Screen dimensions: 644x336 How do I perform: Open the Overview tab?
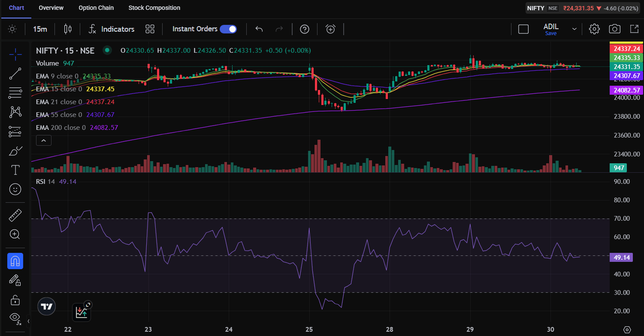(x=51, y=8)
